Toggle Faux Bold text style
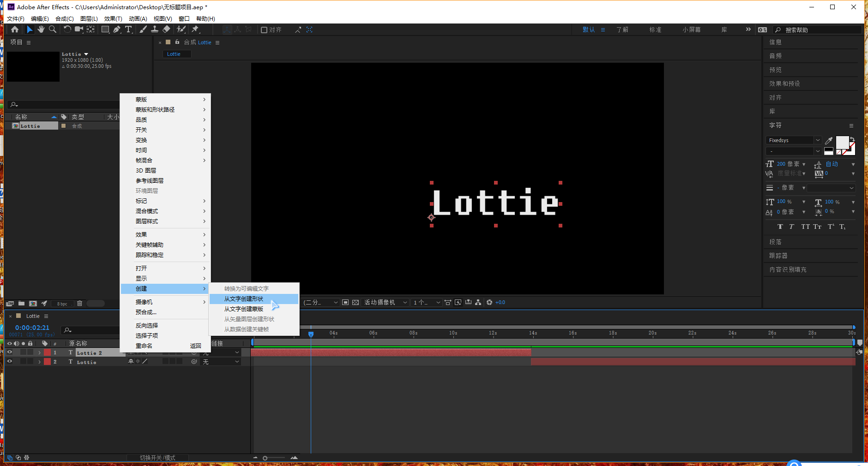 click(x=780, y=227)
